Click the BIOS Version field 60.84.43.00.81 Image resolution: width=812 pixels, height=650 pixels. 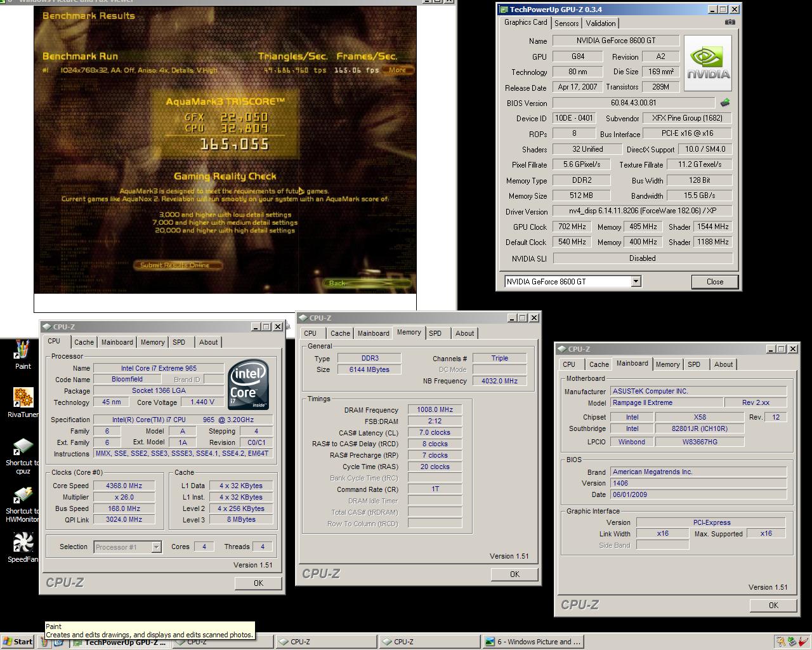(634, 103)
